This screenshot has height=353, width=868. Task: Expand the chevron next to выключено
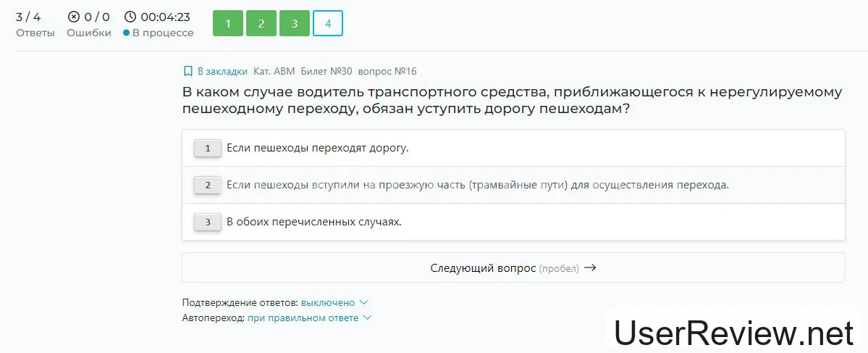point(363,302)
